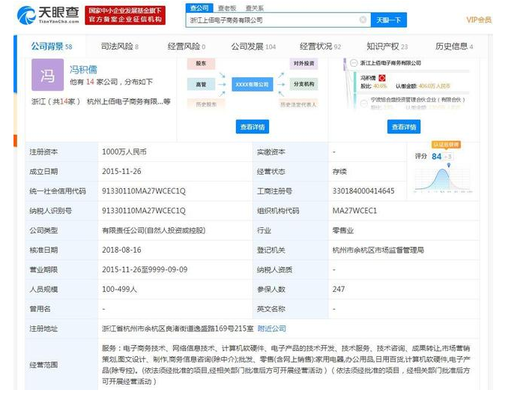This screenshot has height=399, width=532.
Task: Click the 分支机构 box in the diagram
Action: click(303, 84)
